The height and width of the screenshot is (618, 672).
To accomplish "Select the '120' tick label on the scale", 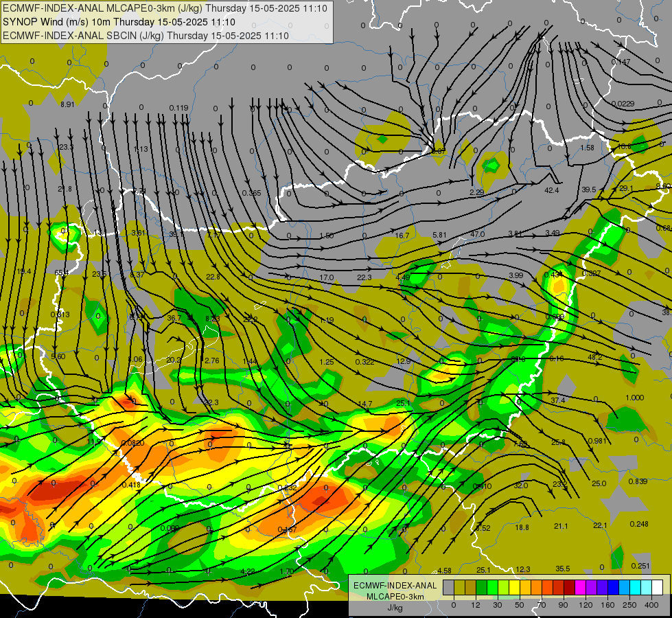I will [586, 605].
